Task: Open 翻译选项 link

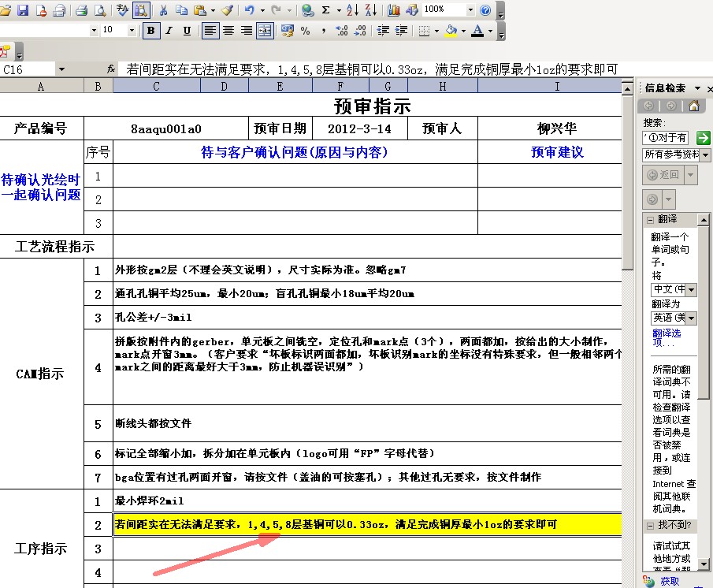Action: tap(667, 338)
